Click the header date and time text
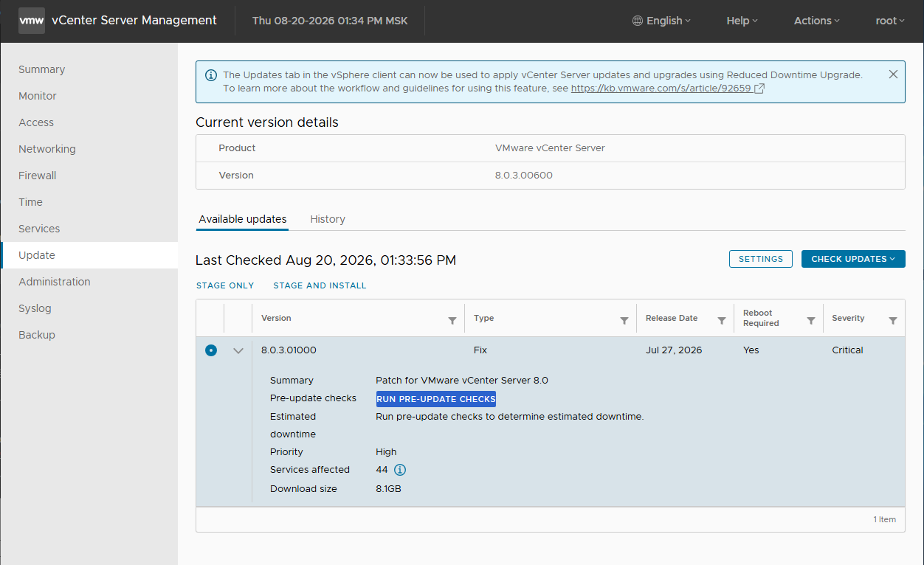This screenshot has height=565, width=924. [x=330, y=21]
